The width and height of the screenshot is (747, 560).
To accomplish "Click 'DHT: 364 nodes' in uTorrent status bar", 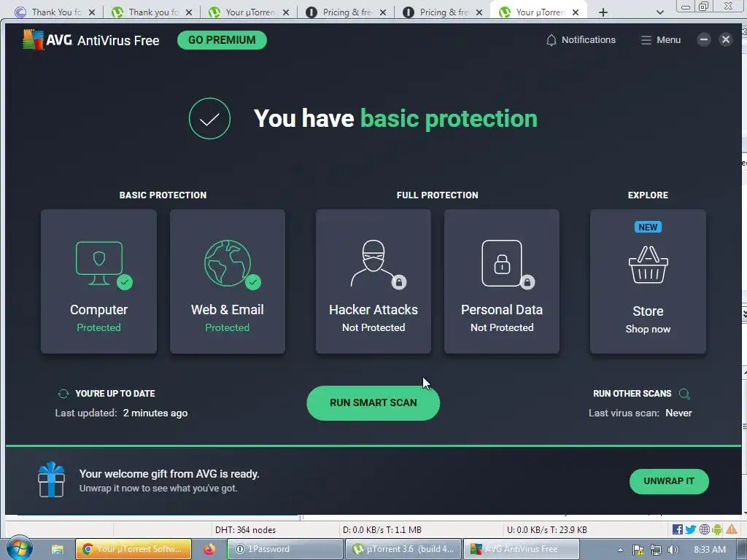I will tap(245, 529).
